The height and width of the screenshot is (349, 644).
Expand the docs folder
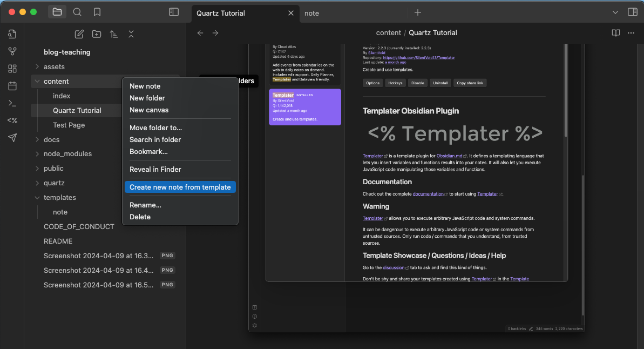pos(37,139)
